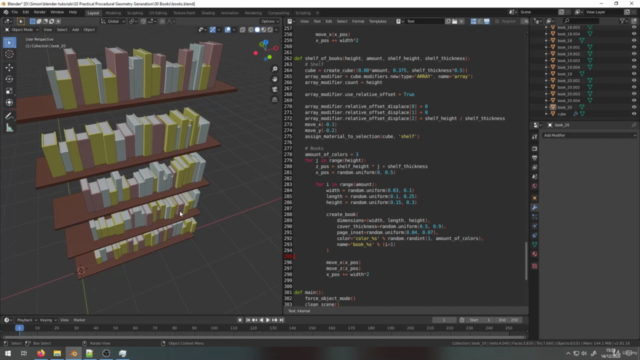Switch to Shading workspace tab

click(x=208, y=13)
